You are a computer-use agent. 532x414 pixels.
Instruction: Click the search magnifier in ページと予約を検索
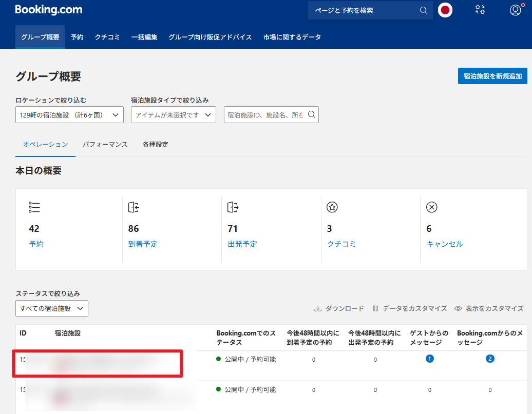click(x=423, y=10)
